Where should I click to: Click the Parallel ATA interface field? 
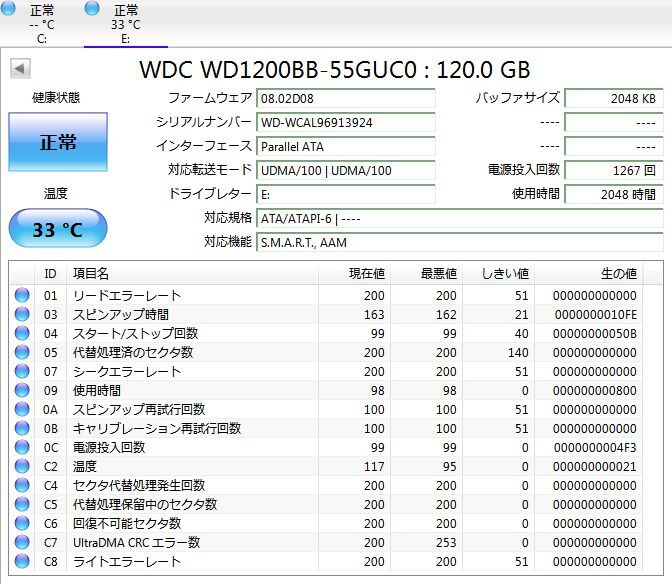(x=346, y=146)
